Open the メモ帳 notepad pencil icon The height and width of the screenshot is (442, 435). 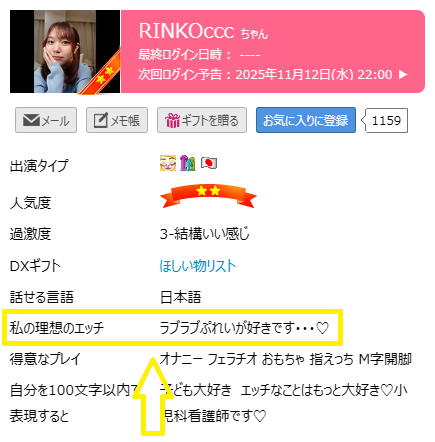101,120
